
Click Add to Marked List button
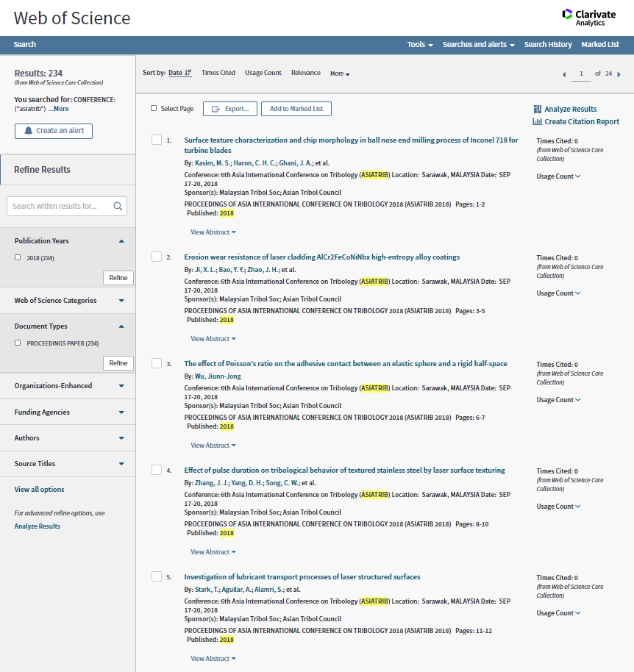click(296, 109)
